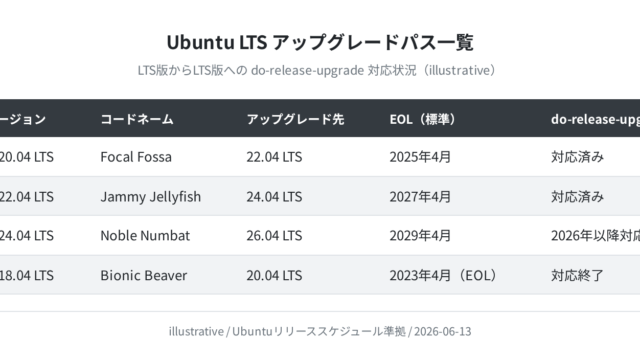Click the do-release-upgrade column header
Image resolution: width=640 pixels, height=360 pixels.
pos(596,119)
